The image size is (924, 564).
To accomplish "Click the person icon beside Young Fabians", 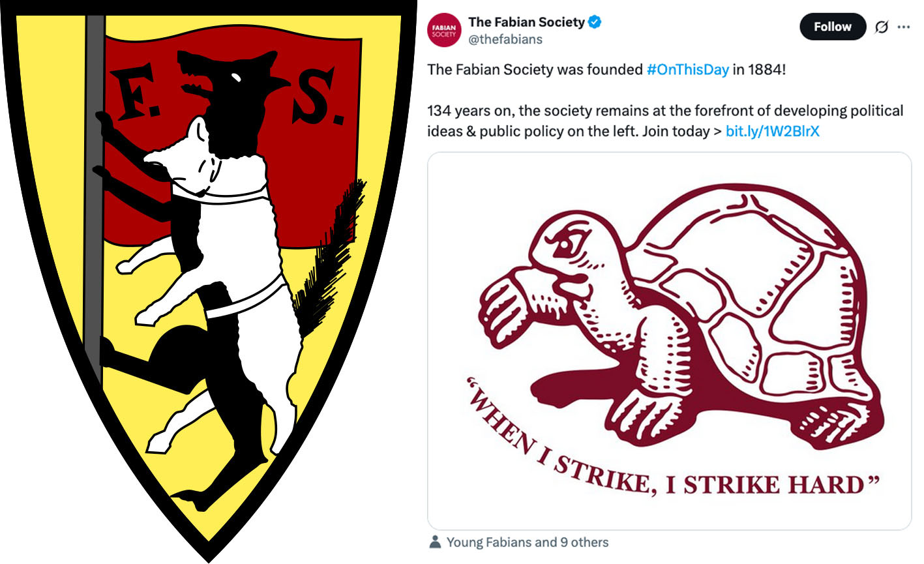I will [435, 542].
